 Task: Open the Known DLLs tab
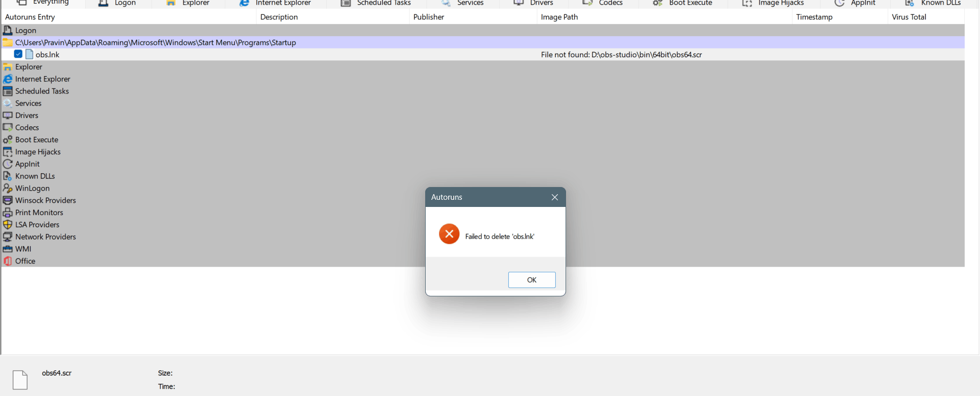click(933, 3)
